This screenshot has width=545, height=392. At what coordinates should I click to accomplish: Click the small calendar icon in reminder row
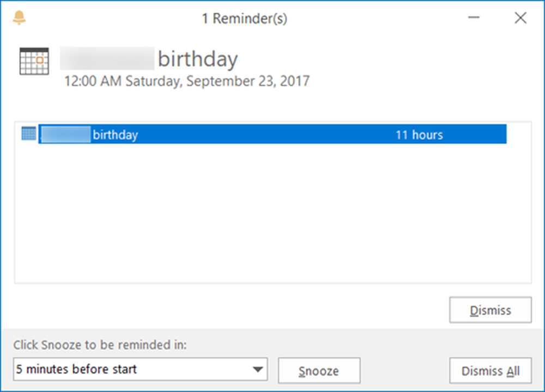28,133
